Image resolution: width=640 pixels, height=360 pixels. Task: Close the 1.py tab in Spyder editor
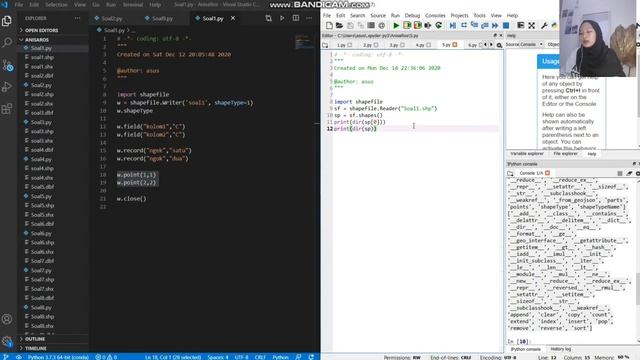tap(350, 45)
